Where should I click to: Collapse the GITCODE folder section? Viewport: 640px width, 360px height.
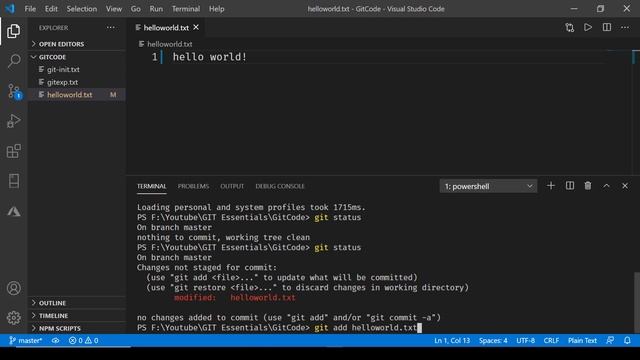coord(77,57)
